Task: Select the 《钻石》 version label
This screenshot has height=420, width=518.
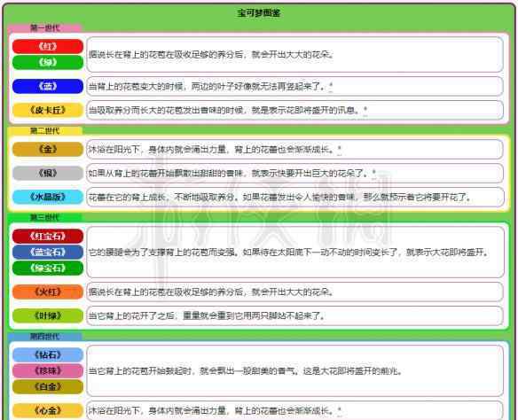Action: point(48,355)
